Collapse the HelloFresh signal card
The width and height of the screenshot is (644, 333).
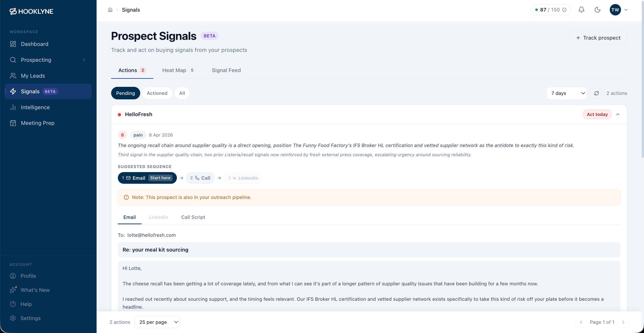pos(618,114)
